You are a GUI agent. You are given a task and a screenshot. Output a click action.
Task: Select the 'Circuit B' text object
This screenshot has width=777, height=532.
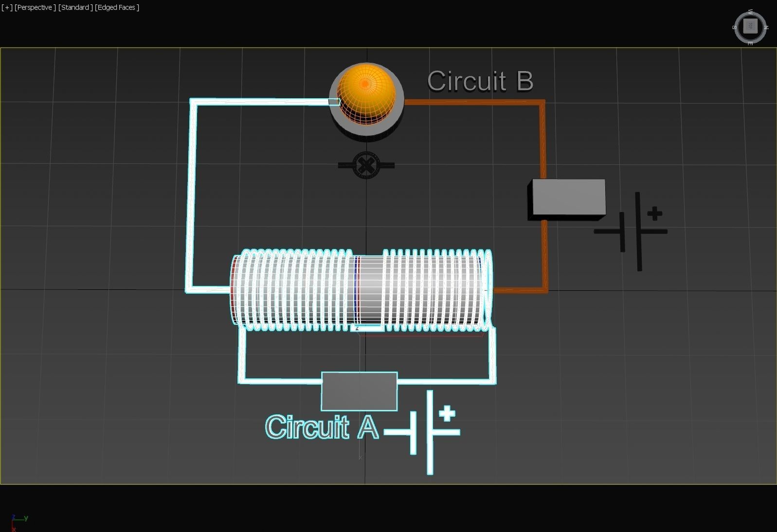click(x=480, y=81)
